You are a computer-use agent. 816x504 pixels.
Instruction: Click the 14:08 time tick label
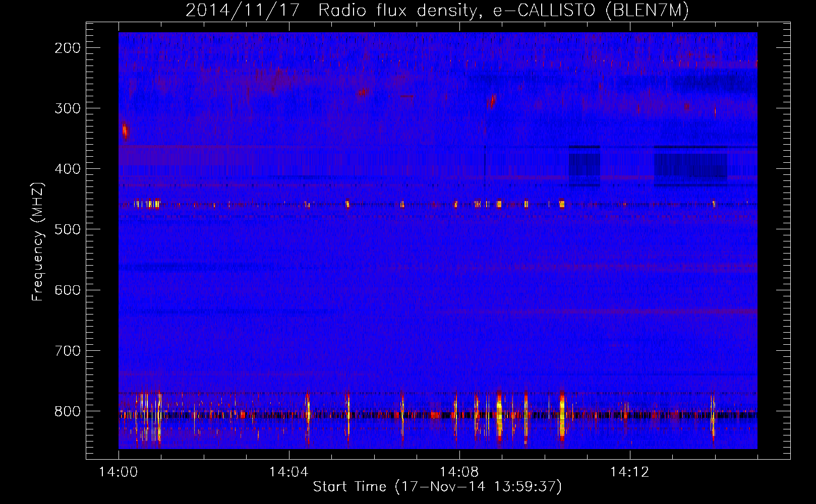tap(459, 472)
